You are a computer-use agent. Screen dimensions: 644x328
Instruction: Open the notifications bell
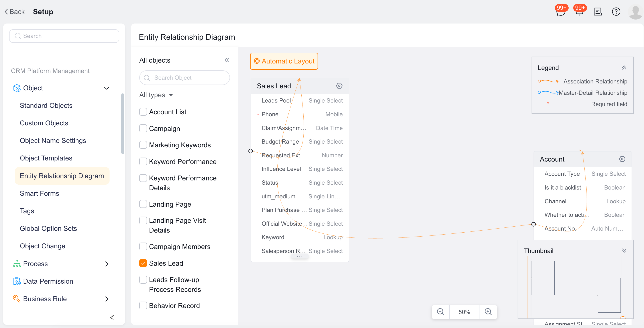pyautogui.click(x=579, y=12)
